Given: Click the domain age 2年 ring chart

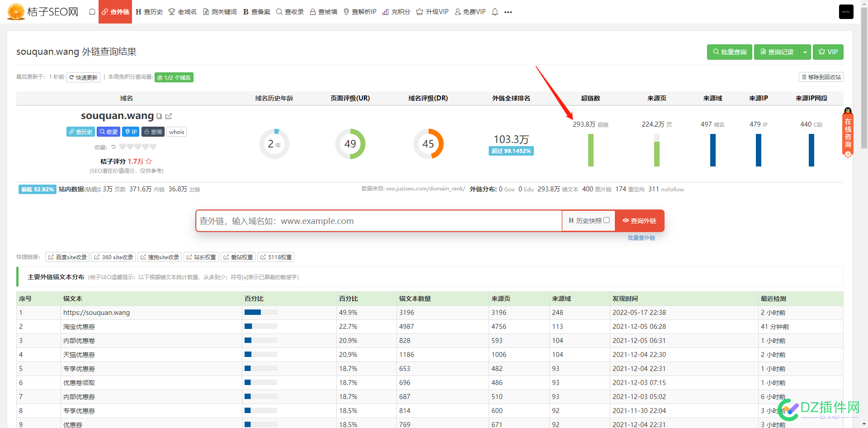Looking at the screenshot, I should [x=274, y=144].
